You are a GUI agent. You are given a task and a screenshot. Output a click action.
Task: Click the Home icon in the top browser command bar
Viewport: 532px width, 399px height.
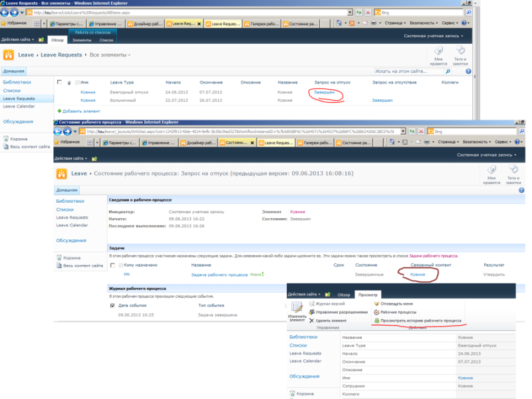[x=339, y=23]
